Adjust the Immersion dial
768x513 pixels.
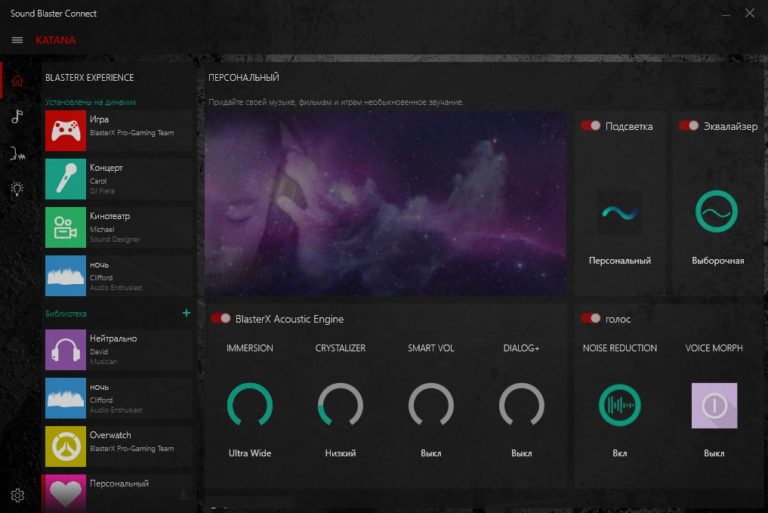click(x=250, y=405)
